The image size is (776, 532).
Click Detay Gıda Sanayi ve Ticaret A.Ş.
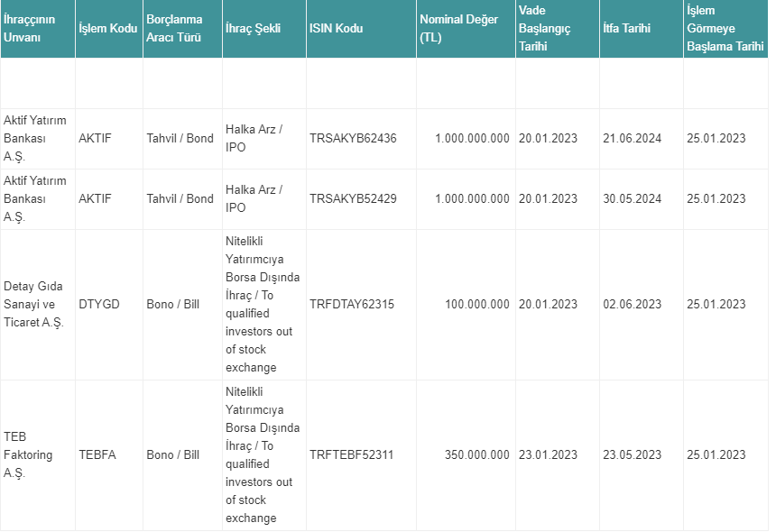tap(33, 304)
